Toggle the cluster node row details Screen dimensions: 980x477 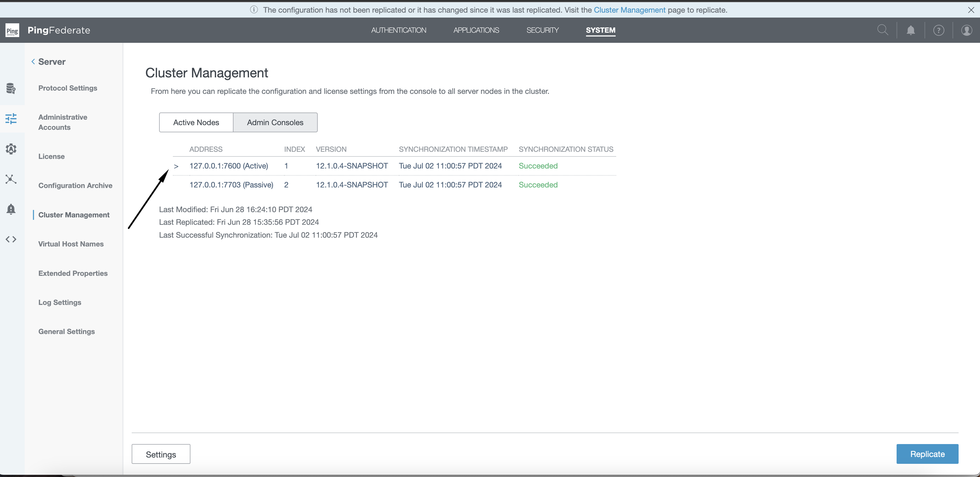176,166
